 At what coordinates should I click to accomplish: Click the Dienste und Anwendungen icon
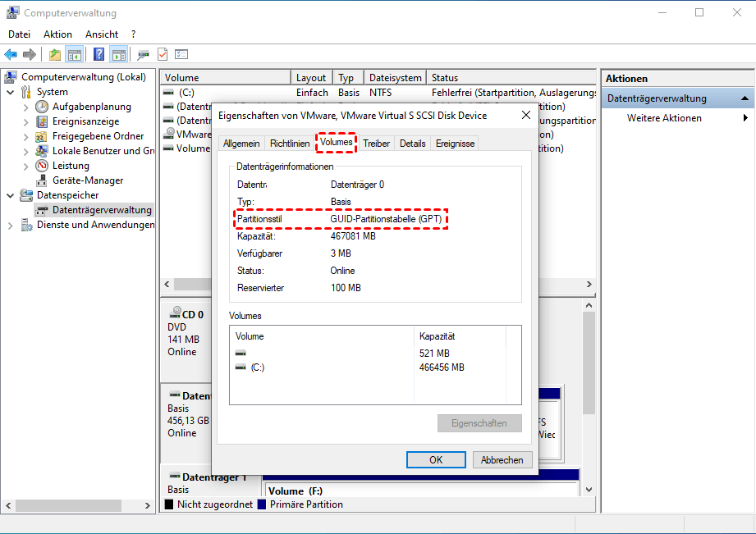coord(26,225)
